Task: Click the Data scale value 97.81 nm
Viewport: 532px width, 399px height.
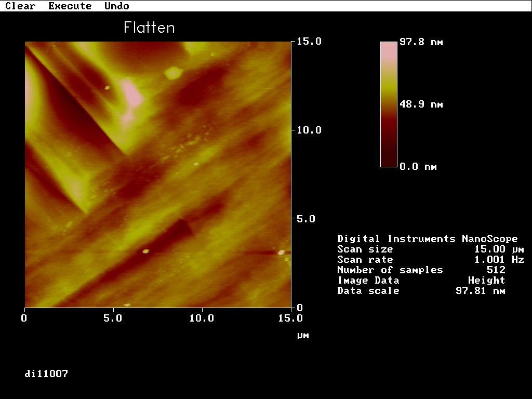Action: pyautogui.click(x=480, y=291)
